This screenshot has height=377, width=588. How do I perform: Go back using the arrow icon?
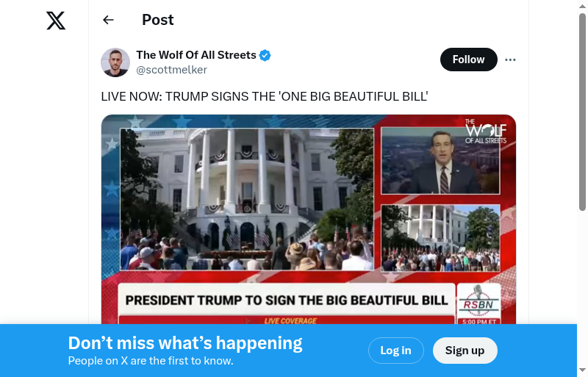(108, 20)
